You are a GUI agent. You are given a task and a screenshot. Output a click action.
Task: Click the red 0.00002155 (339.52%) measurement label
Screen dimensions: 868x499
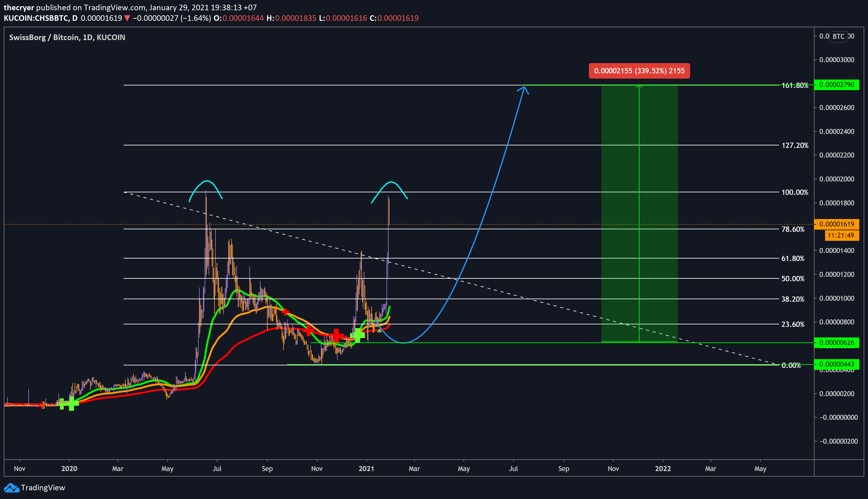click(x=639, y=71)
